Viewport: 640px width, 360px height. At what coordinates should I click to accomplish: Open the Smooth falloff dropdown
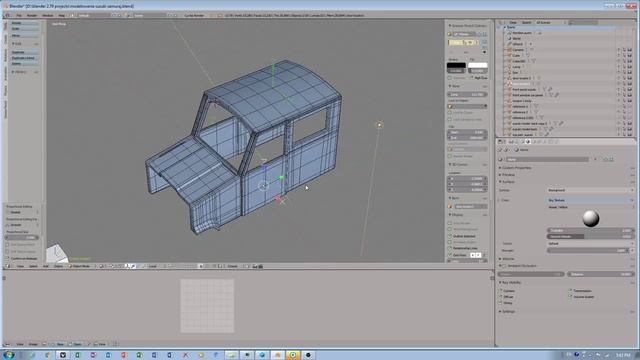point(22,225)
